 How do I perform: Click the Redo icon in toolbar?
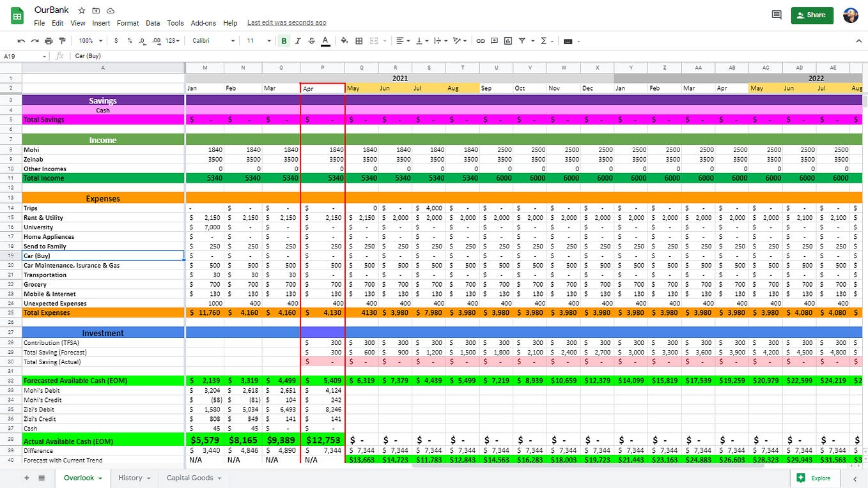(35, 41)
